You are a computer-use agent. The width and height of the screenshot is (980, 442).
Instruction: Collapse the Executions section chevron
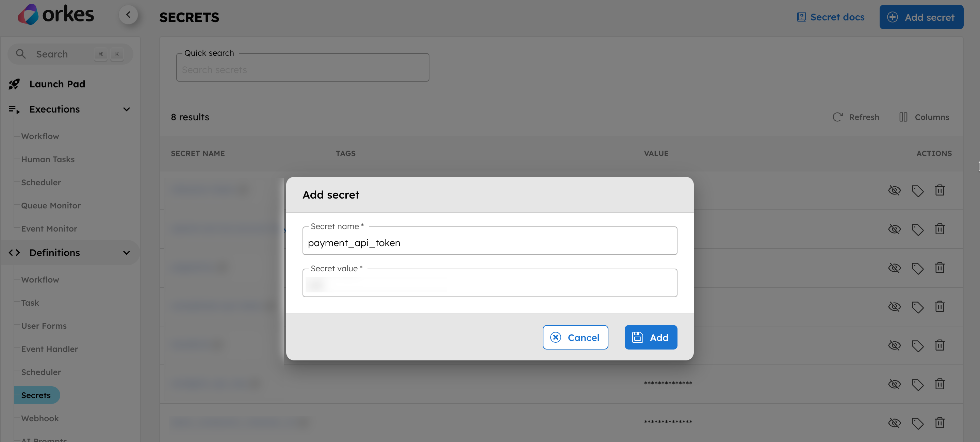pos(127,109)
